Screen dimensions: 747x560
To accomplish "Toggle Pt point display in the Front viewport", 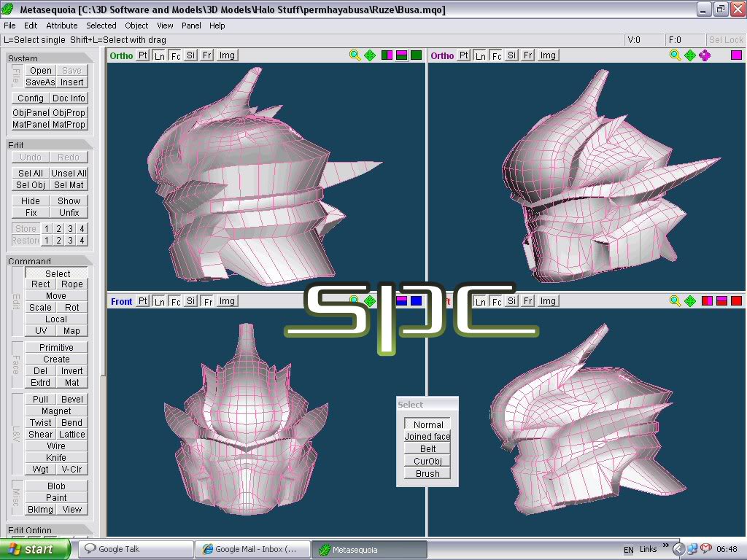I will coord(143,301).
